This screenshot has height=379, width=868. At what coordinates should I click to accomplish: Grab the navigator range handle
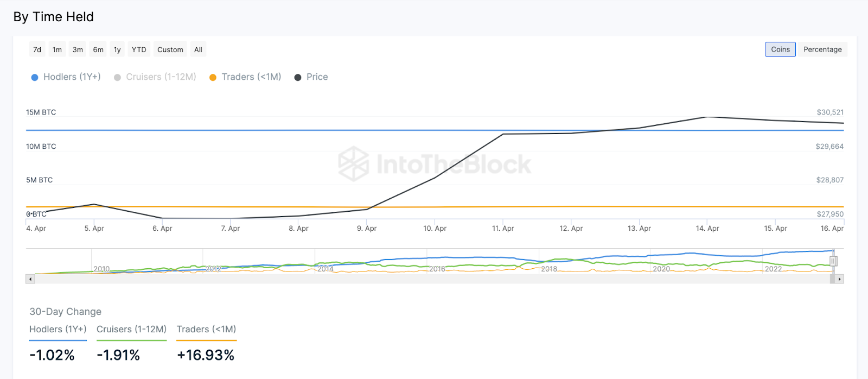[x=833, y=261]
